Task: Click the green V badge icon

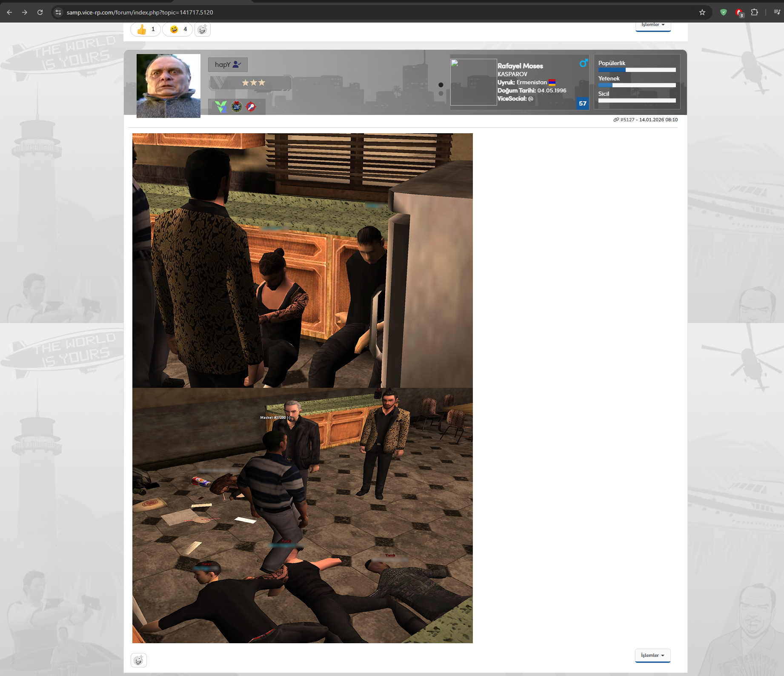Action: pos(220,107)
